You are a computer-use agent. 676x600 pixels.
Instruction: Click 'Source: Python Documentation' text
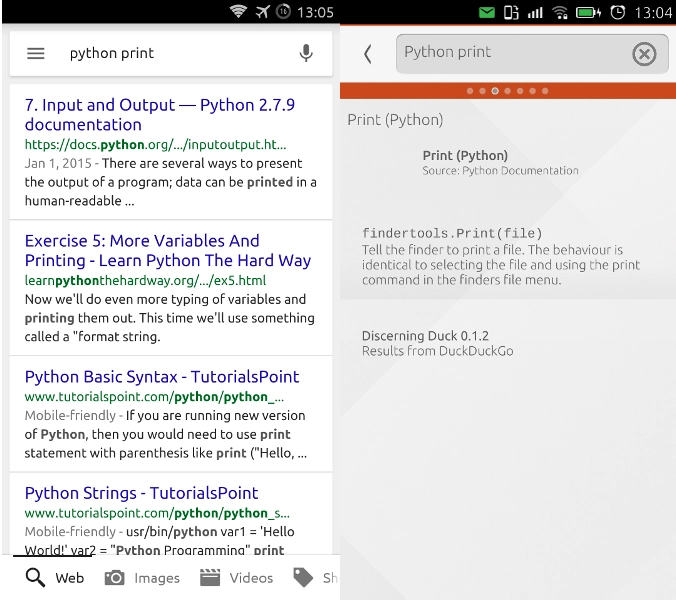coord(501,171)
